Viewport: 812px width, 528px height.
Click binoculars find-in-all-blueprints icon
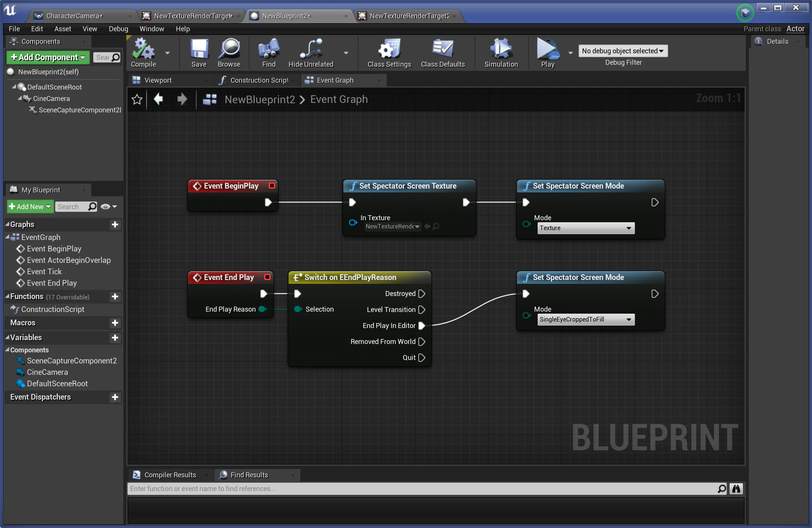(736, 489)
